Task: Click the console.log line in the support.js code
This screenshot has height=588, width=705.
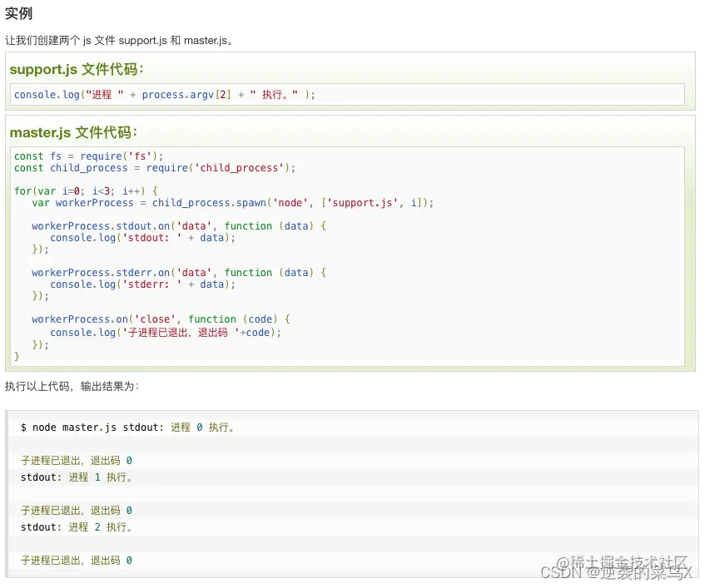Action: (x=165, y=94)
